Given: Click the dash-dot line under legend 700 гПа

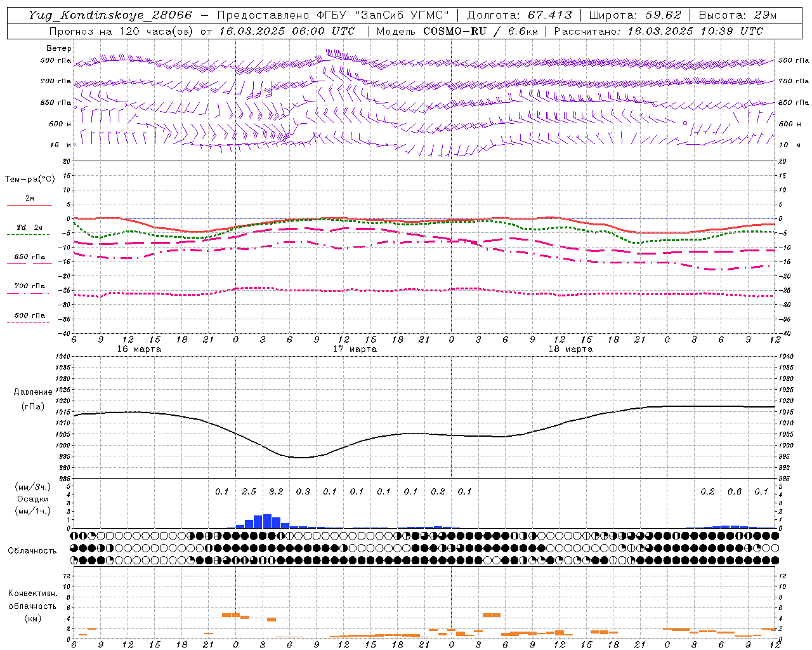Looking at the screenshot, I should coord(28,293).
